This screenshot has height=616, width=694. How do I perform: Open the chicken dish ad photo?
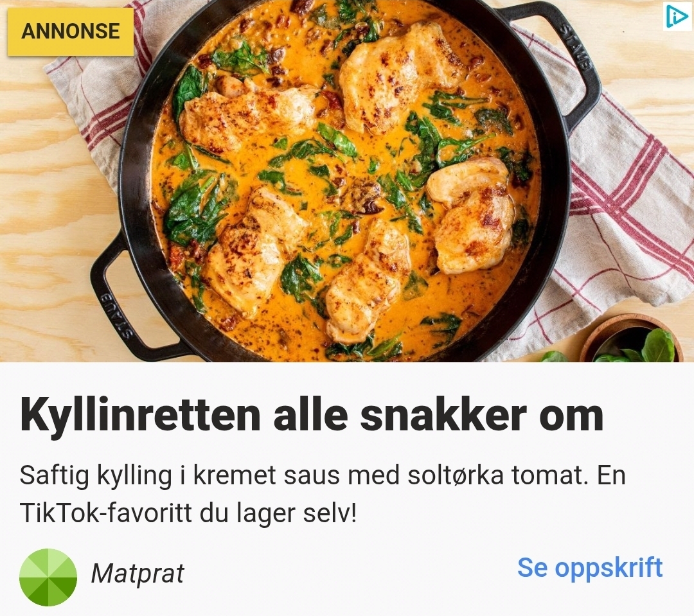point(347,181)
